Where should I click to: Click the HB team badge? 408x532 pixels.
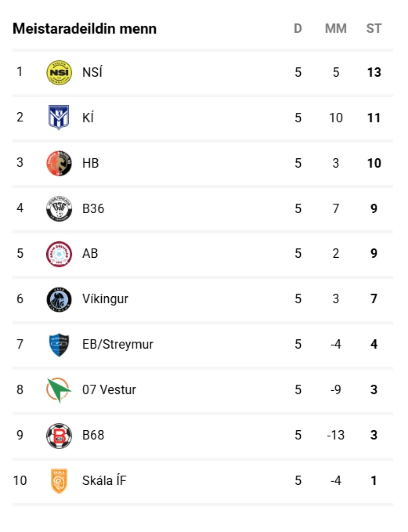[59, 163]
